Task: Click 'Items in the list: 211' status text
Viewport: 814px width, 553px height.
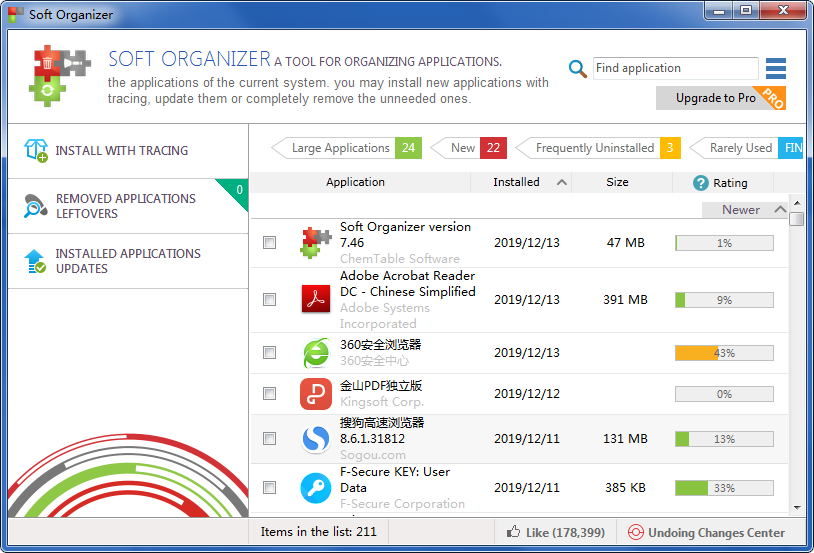Action: coord(318,532)
